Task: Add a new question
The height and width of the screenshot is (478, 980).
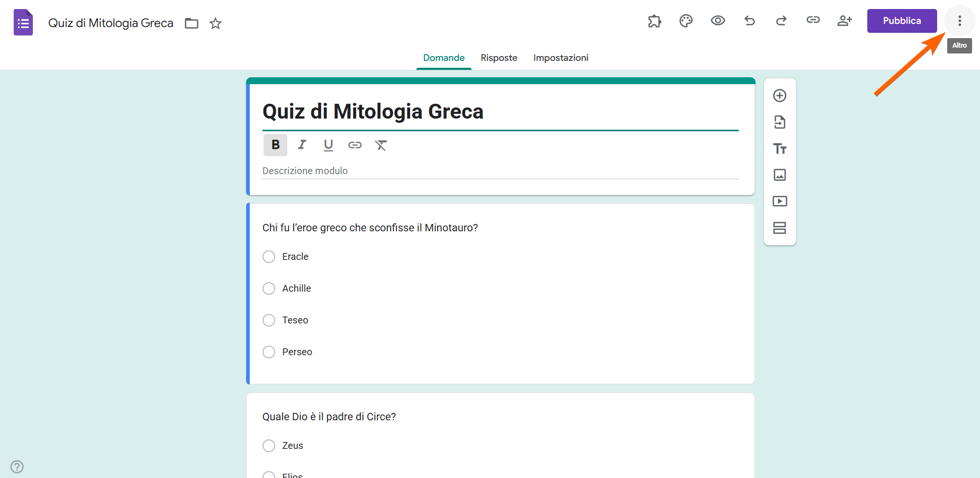Action: click(779, 96)
